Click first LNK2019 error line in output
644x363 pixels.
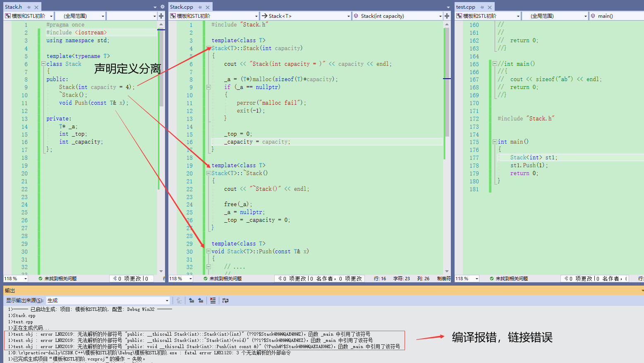click(189, 334)
